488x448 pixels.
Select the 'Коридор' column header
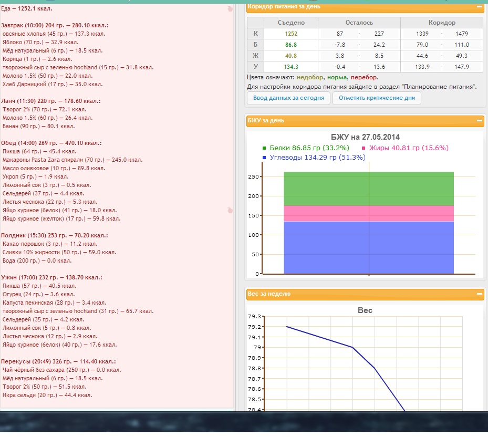[441, 23]
